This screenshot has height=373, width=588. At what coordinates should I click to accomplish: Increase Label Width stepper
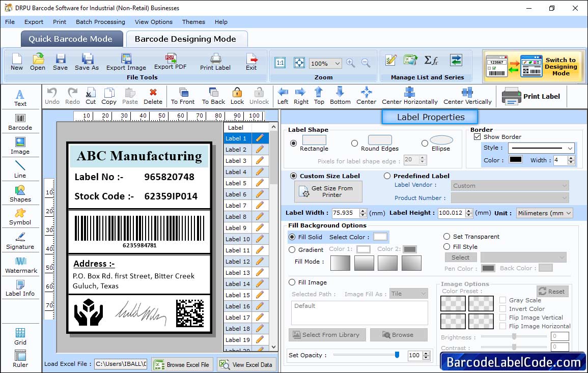click(x=362, y=211)
